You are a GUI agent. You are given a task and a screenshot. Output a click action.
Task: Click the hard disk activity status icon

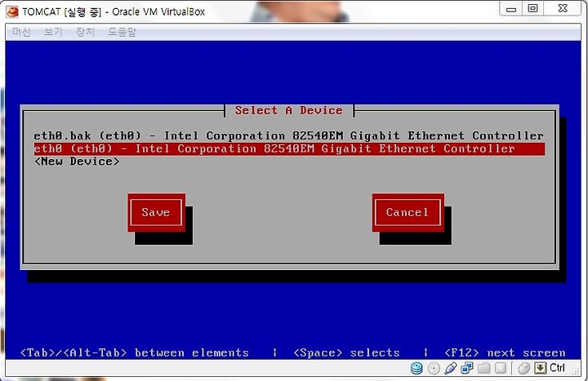[x=416, y=368]
